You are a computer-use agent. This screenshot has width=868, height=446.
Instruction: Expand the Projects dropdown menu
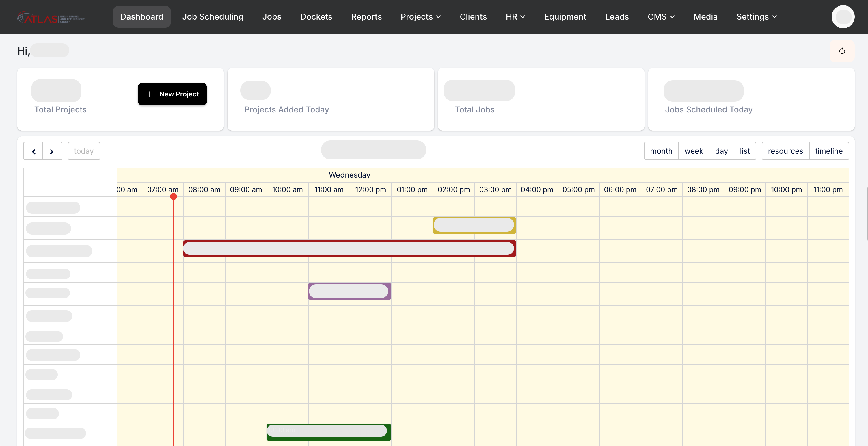pos(420,17)
